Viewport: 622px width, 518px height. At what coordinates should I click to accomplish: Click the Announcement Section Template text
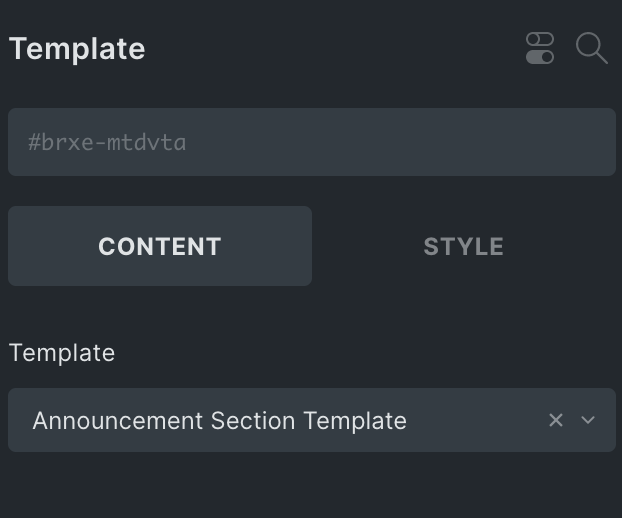(220, 420)
